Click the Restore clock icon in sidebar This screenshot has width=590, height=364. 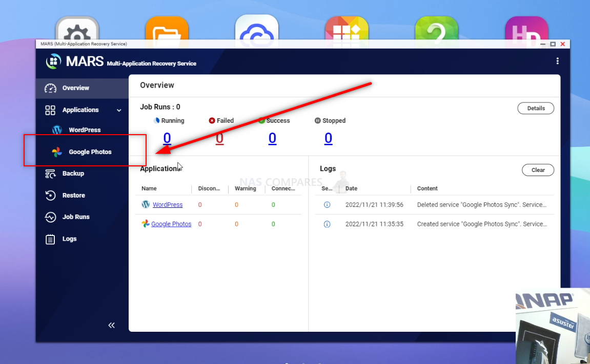tap(50, 196)
